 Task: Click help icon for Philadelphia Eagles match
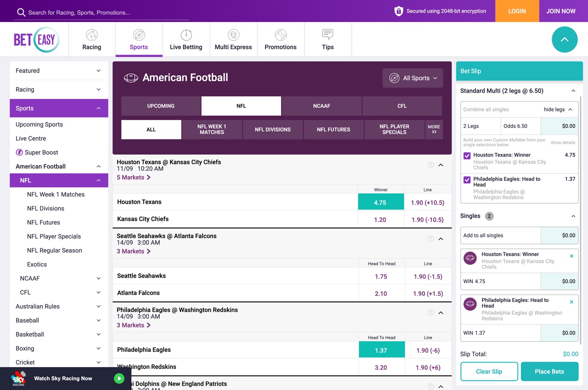431,312
